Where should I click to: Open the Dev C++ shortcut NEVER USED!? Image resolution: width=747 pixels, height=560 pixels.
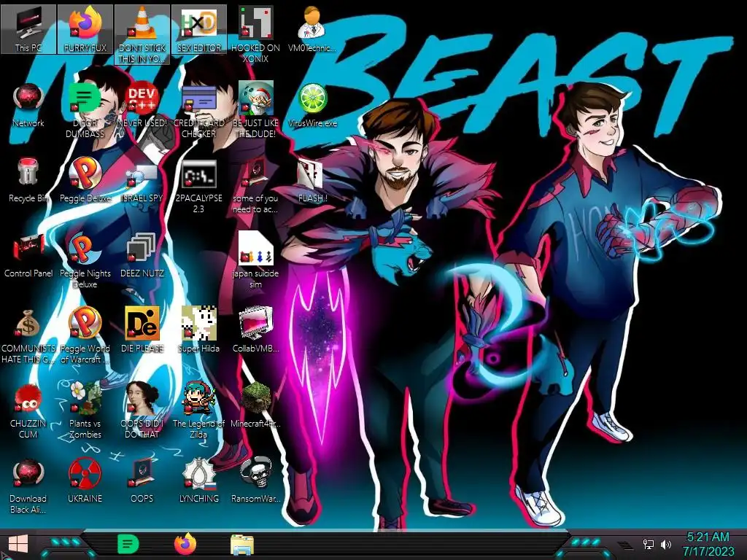click(x=142, y=105)
